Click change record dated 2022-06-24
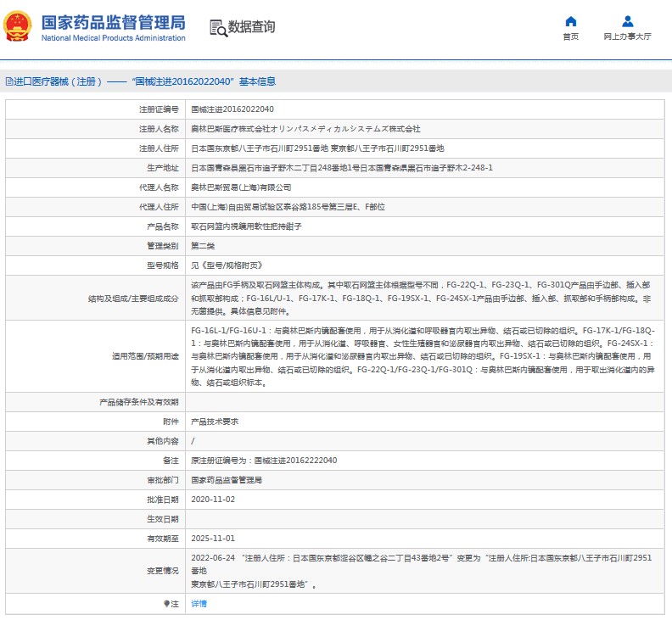This screenshot has width=672, height=620. coord(422,571)
